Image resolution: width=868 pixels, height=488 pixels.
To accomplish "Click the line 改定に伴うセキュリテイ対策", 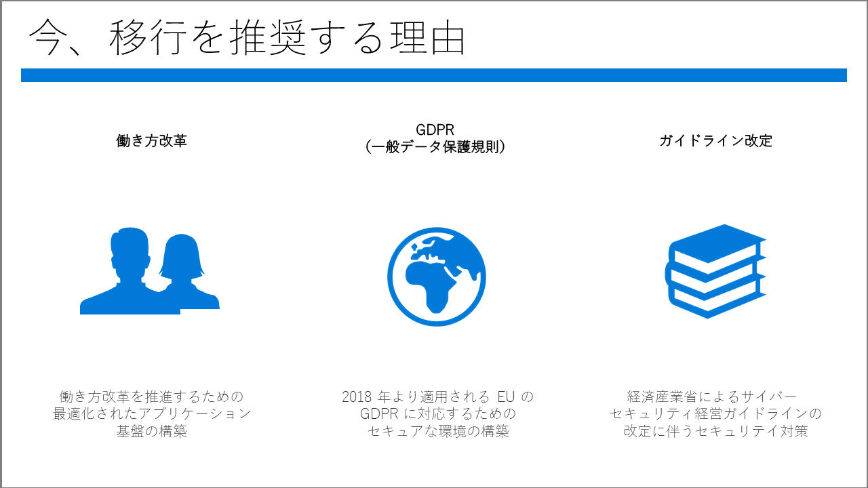I will tap(715, 431).
